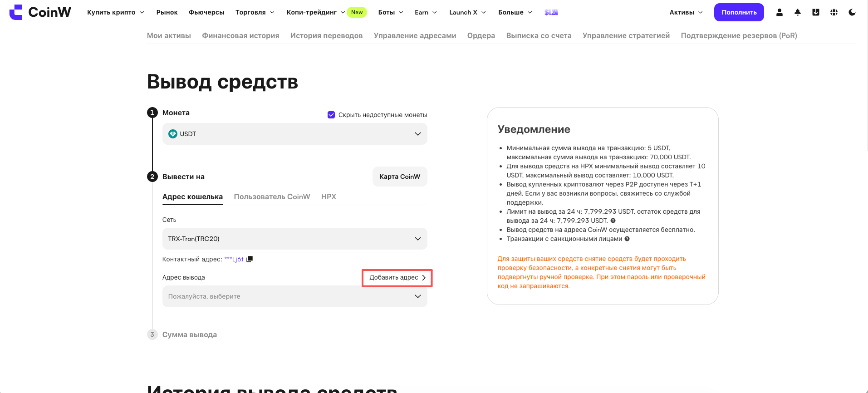868x393 pixels.
Task: Open the 'Управление адресами' tab
Action: pyautogui.click(x=415, y=35)
